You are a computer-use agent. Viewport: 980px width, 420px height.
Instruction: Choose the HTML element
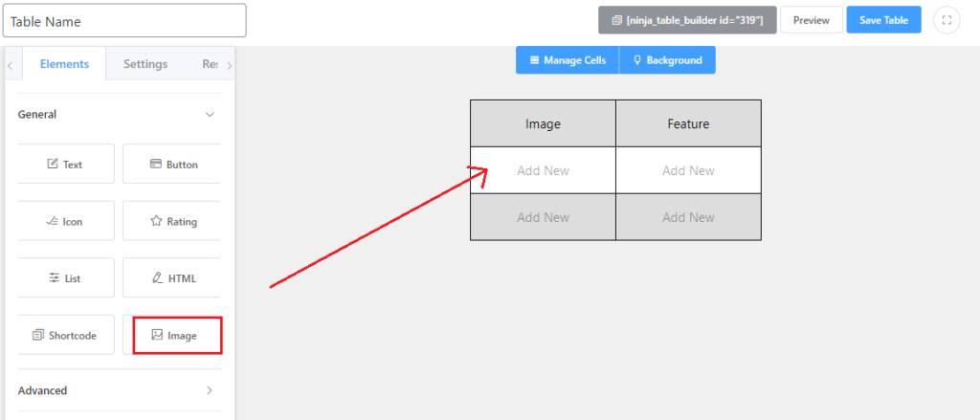(x=171, y=278)
